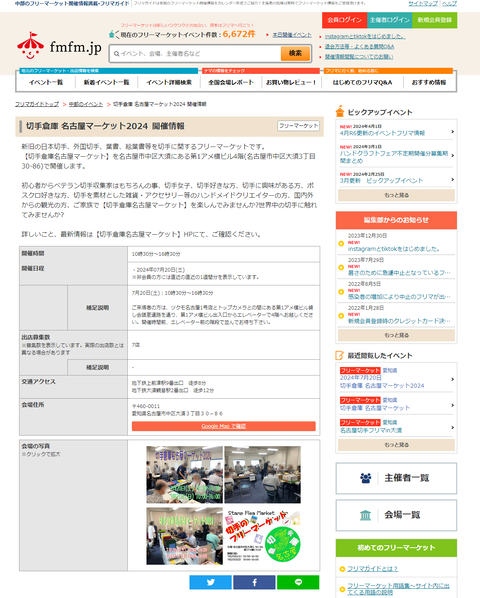Open the ヘルプ link at top
Viewport: 480px width, 598px height.
click(x=449, y=3)
